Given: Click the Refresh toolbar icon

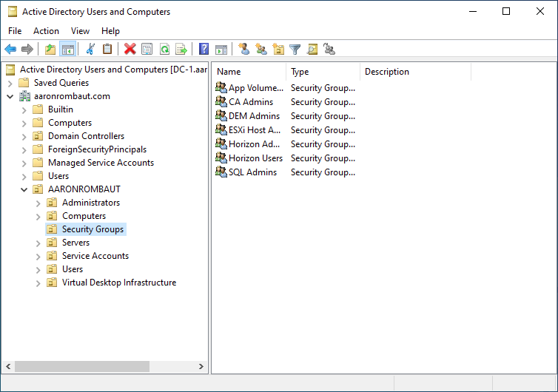Looking at the screenshot, I should [x=164, y=50].
